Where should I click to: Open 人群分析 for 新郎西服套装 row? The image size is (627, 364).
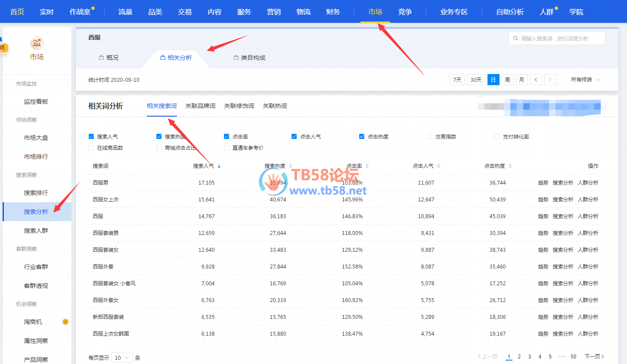pyautogui.click(x=588, y=317)
